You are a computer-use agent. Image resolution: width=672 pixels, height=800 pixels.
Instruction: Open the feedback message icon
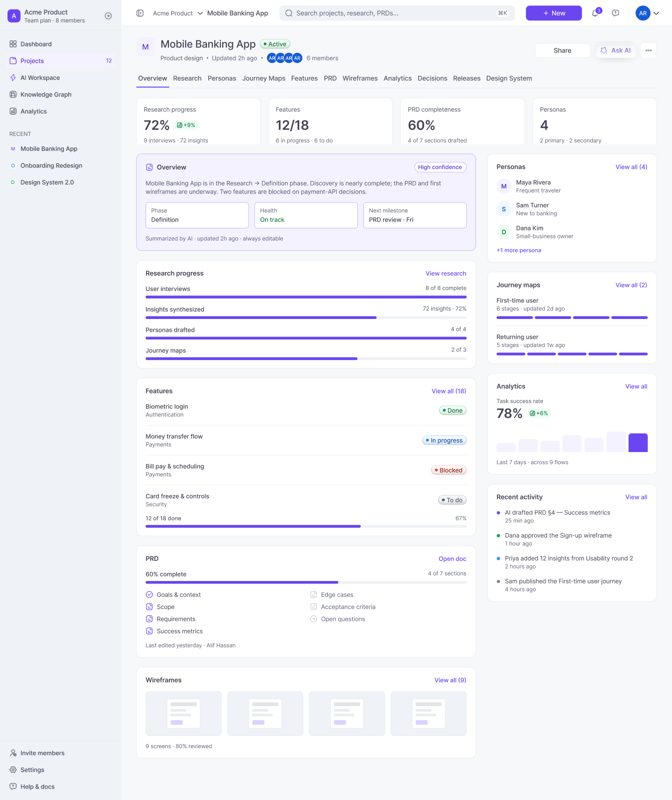tap(616, 13)
